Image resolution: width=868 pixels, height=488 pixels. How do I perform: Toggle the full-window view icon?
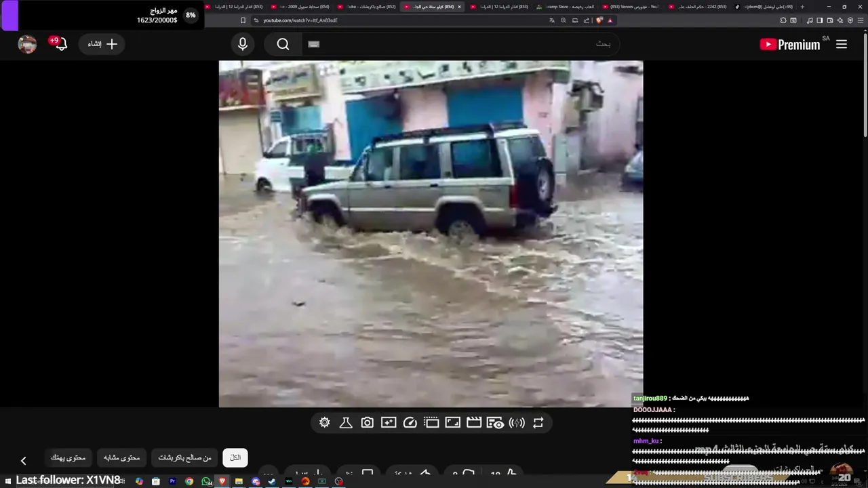coord(452,423)
